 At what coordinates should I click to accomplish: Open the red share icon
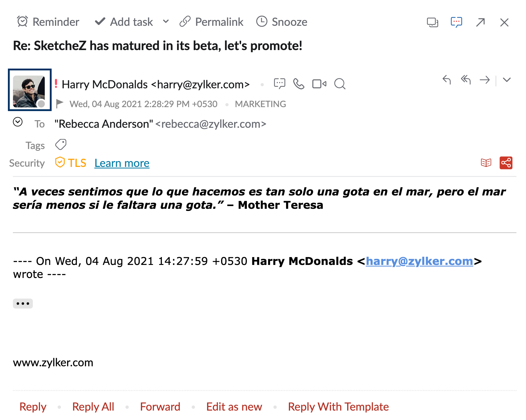[x=506, y=163]
